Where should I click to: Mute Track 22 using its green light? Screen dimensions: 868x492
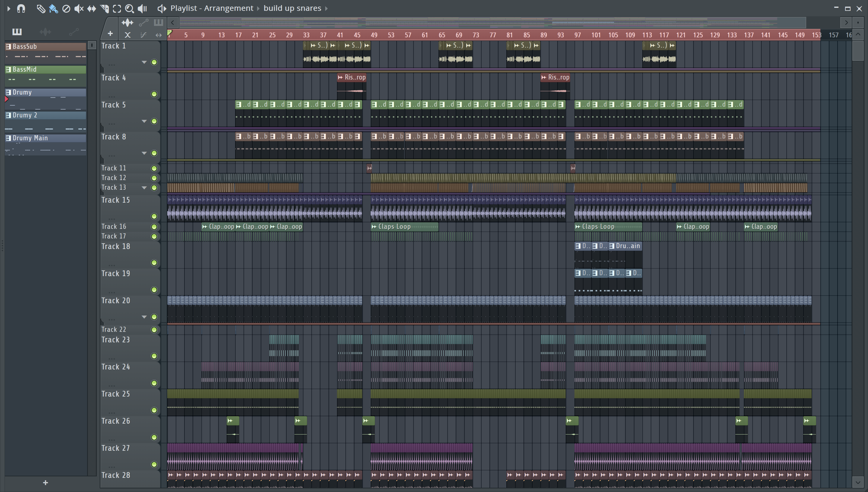click(x=154, y=330)
